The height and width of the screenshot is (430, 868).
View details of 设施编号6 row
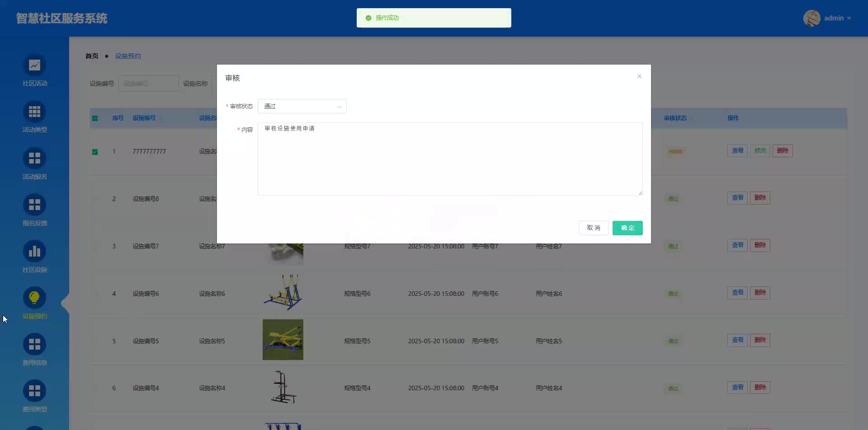click(737, 293)
